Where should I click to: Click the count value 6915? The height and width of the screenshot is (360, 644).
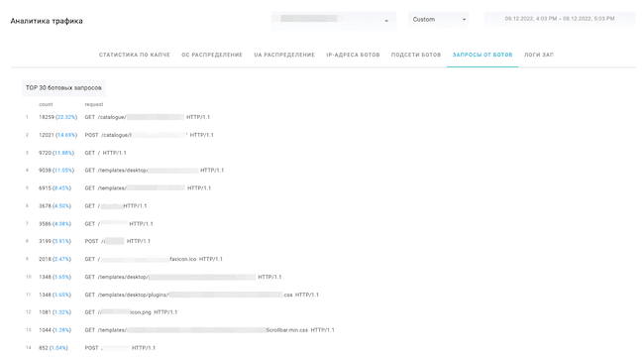(46, 188)
